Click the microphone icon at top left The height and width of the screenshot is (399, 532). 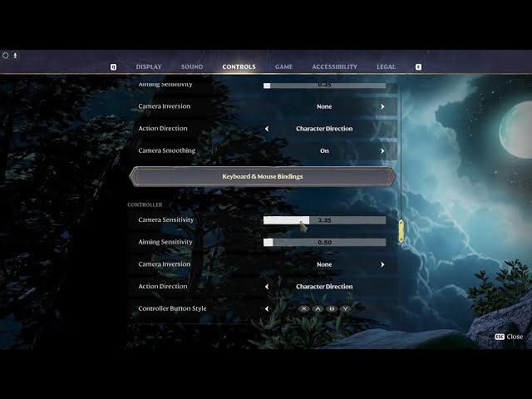coord(15,56)
